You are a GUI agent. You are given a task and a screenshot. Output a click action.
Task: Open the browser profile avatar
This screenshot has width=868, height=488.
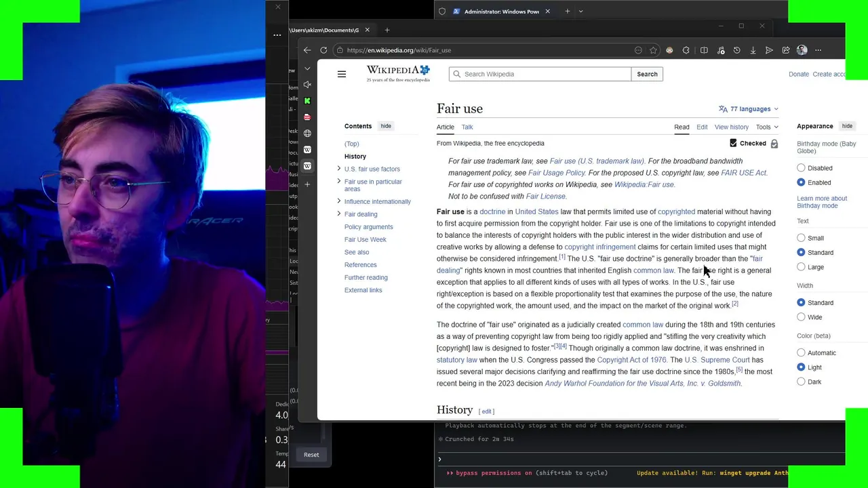(802, 50)
